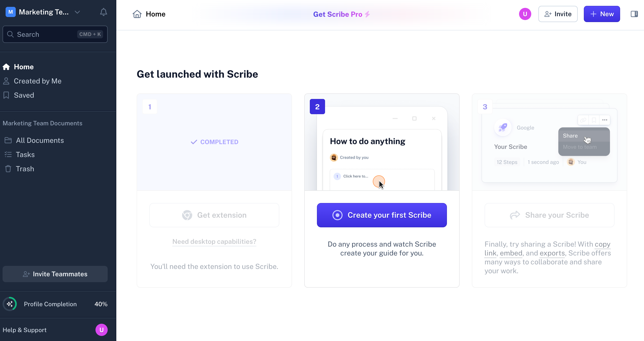The height and width of the screenshot is (341, 644).
Task: Click the bookmark icon on the Scribe card
Action: pyautogui.click(x=594, y=120)
